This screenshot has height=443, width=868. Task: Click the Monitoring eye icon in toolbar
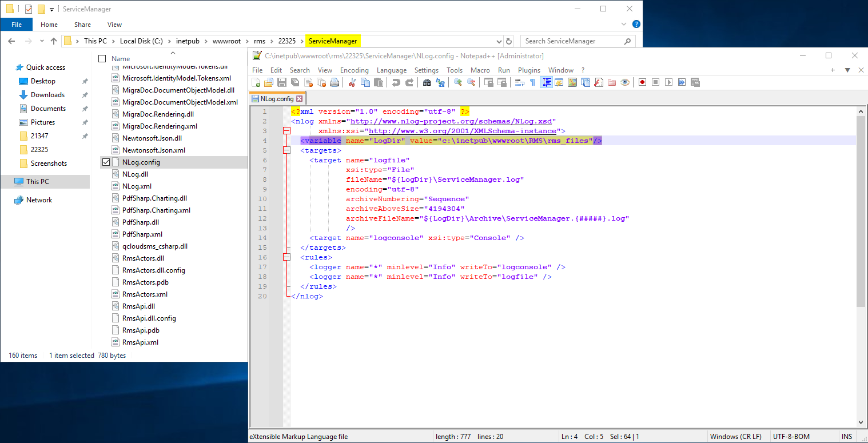point(625,82)
